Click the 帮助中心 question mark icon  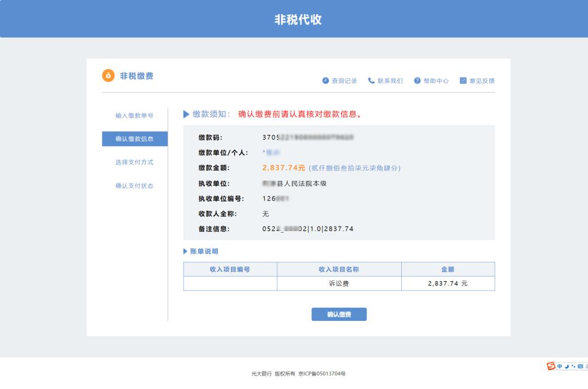coord(417,81)
